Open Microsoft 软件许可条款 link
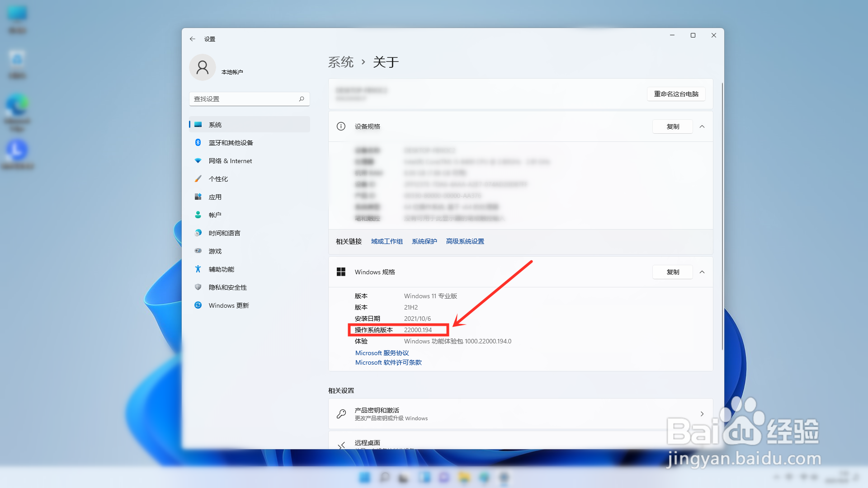This screenshot has width=868, height=488. click(388, 362)
